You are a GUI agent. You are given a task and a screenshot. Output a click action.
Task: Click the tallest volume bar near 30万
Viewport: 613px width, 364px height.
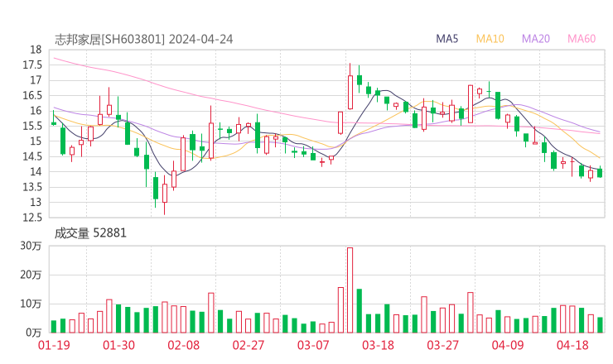point(350,290)
